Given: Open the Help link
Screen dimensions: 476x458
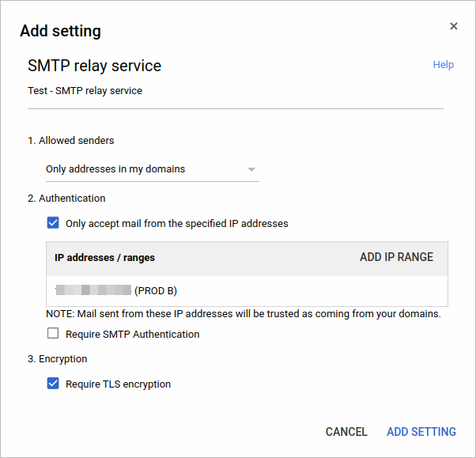Looking at the screenshot, I should click(443, 65).
